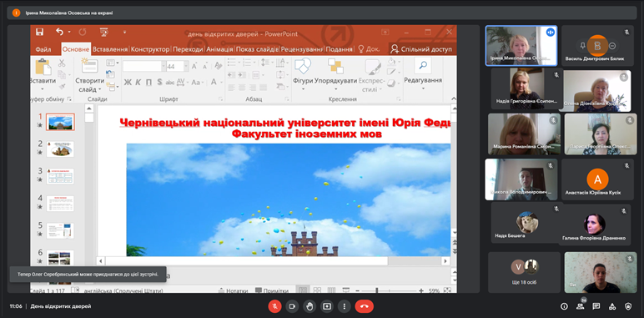Switch to the Вставлення tab
Image resolution: width=644 pixels, height=318 pixels.
[110, 49]
